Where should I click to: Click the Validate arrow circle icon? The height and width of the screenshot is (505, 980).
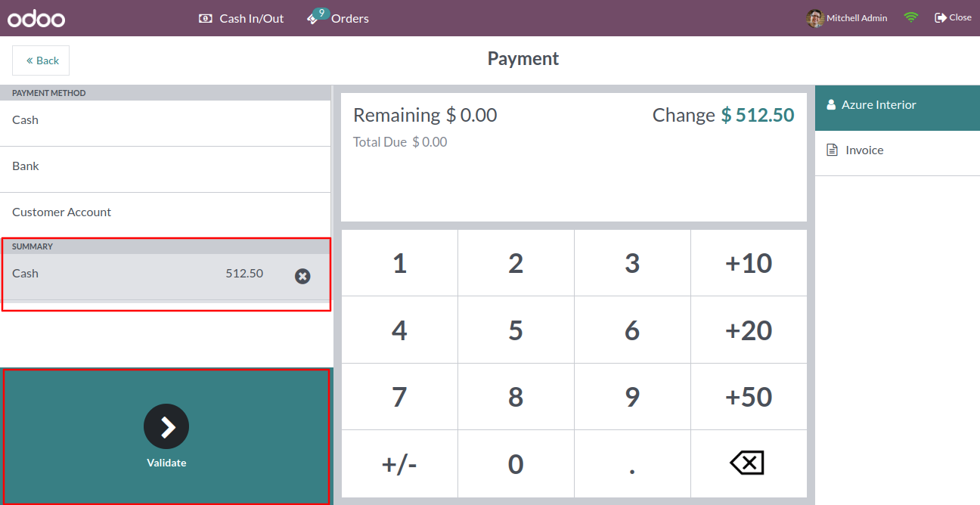pyautogui.click(x=166, y=427)
